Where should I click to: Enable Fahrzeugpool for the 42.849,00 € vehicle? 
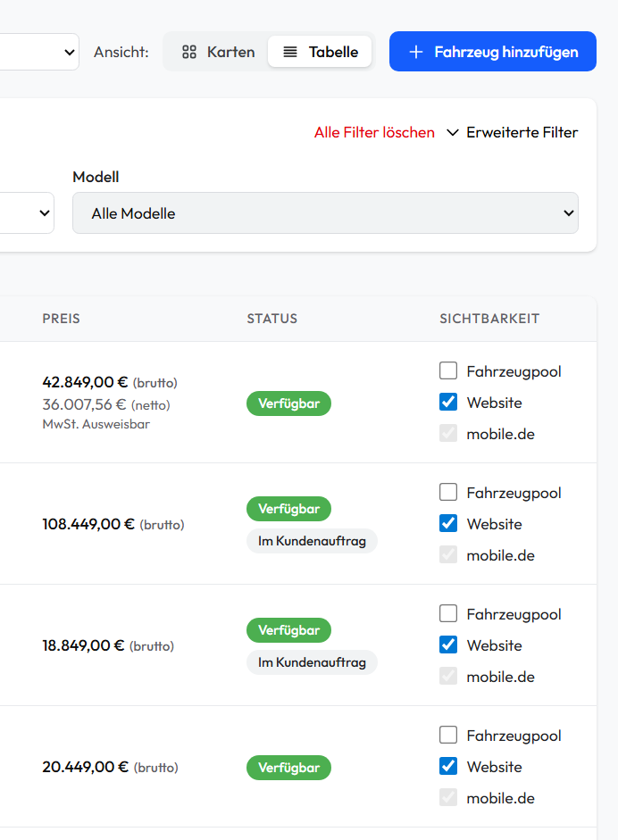448,370
